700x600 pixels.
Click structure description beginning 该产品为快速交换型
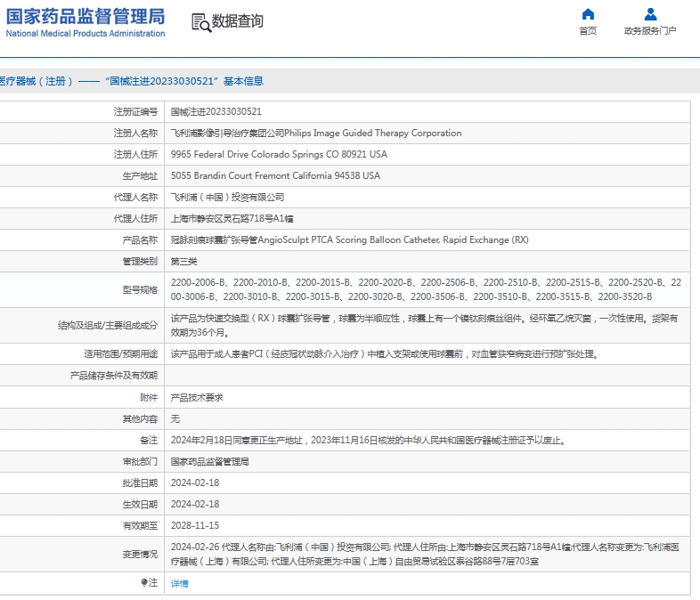424,325
